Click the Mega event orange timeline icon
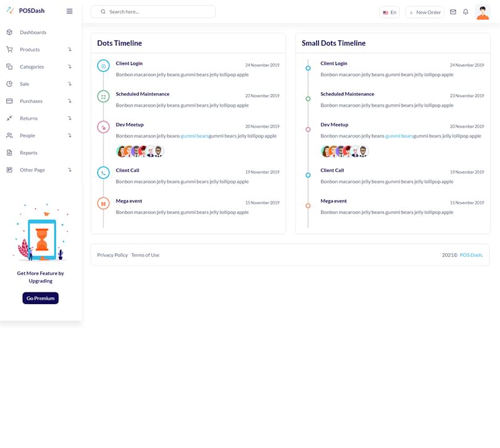 [103, 203]
